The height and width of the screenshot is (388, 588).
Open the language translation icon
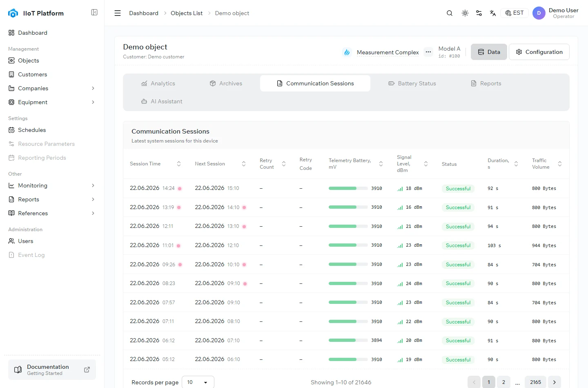click(x=493, y=13)
